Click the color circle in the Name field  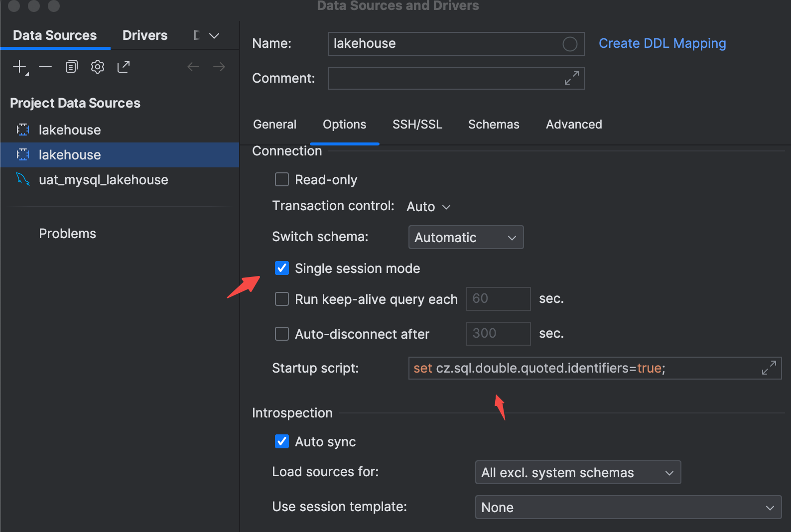click(570, 44)
